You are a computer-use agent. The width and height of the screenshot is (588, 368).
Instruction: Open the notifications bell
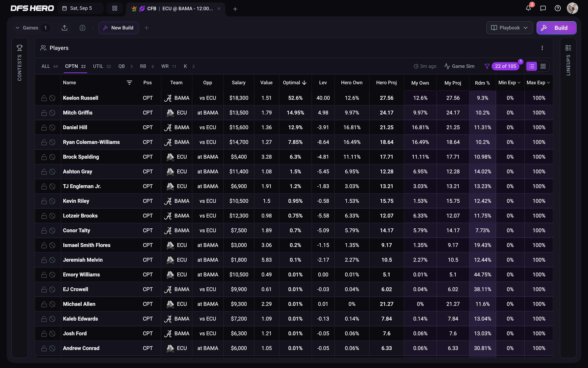[528, 8]
